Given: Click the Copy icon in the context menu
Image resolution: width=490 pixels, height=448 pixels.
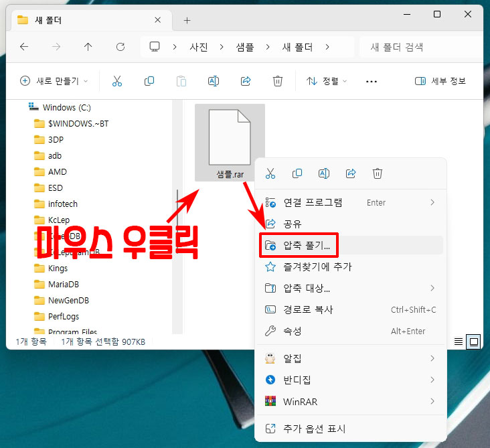Looking at the screenshot, I should coord(297,173).
